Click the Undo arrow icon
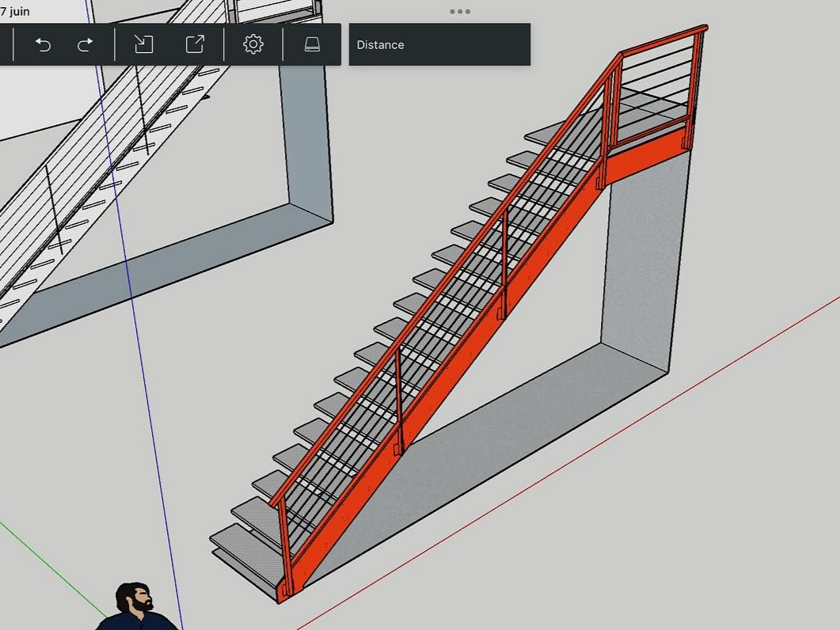Viewport: 840px width, 630px height. click(x=44, y=44)
